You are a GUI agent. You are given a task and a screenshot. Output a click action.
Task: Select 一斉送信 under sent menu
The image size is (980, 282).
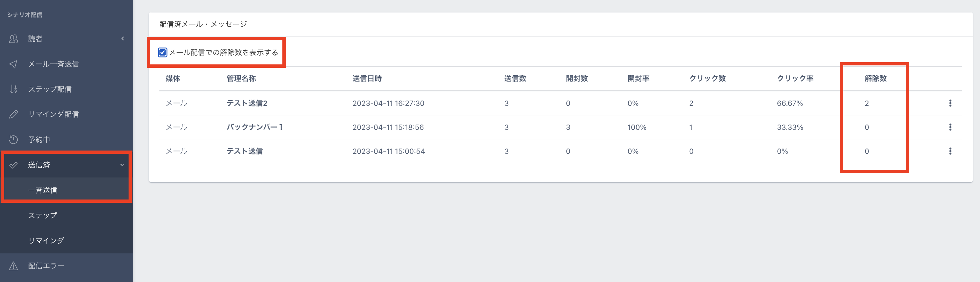click(43, 190)
